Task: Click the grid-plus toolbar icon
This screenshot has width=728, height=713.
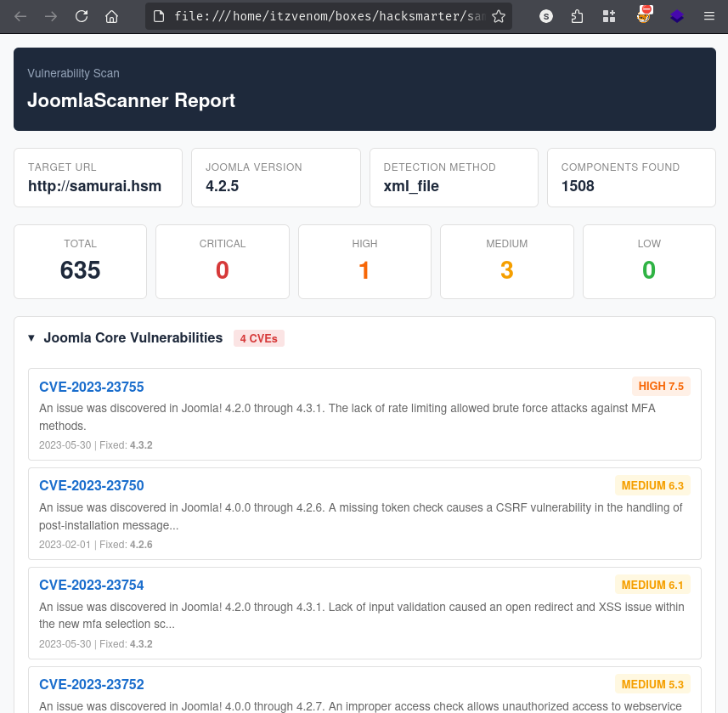Action: pyautogui.click(x=609, y=16)
